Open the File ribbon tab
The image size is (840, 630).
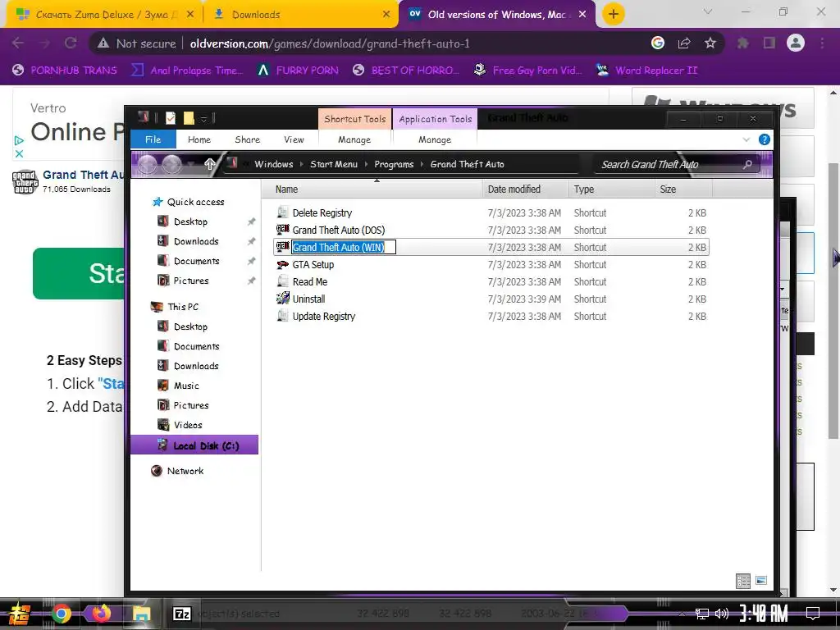click(x=153, y=139)
